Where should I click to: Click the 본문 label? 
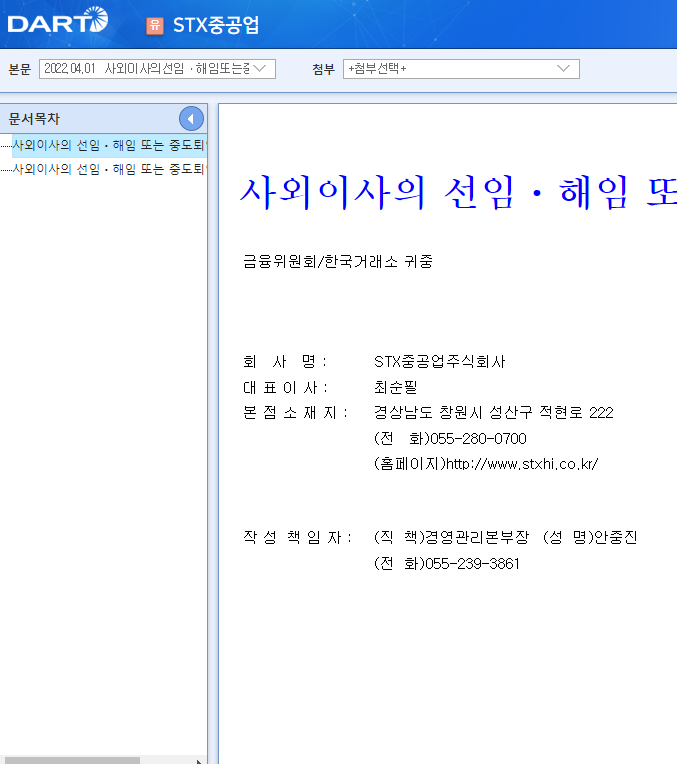[19, 69]
